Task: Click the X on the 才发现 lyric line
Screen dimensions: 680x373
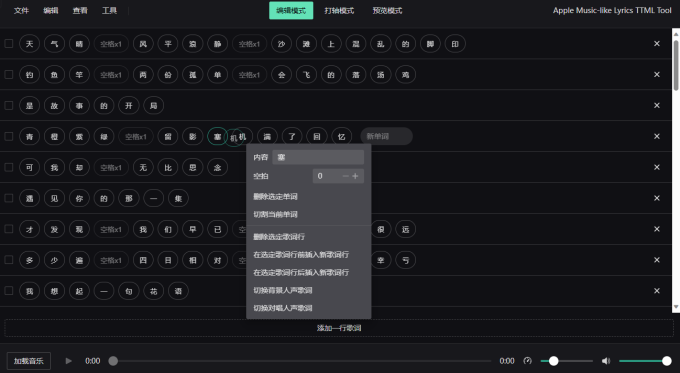Action: pyautogui.click(x=657, y=229)
